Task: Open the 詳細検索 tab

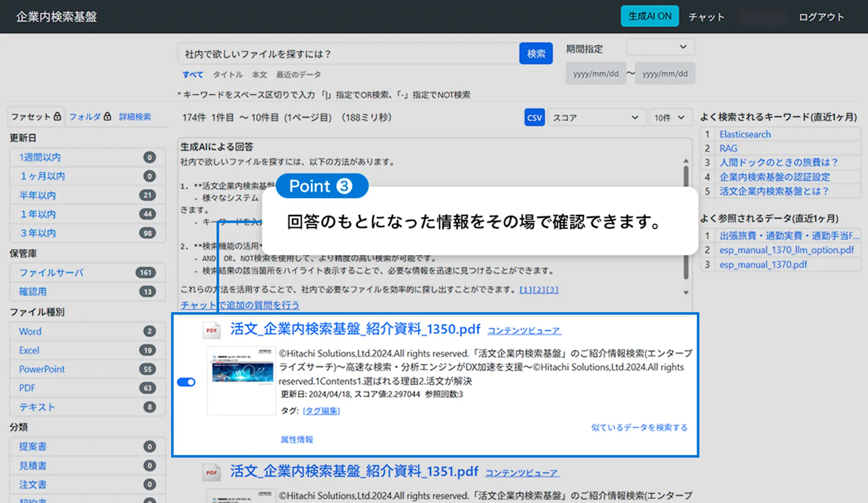Action: coord(135,117)
